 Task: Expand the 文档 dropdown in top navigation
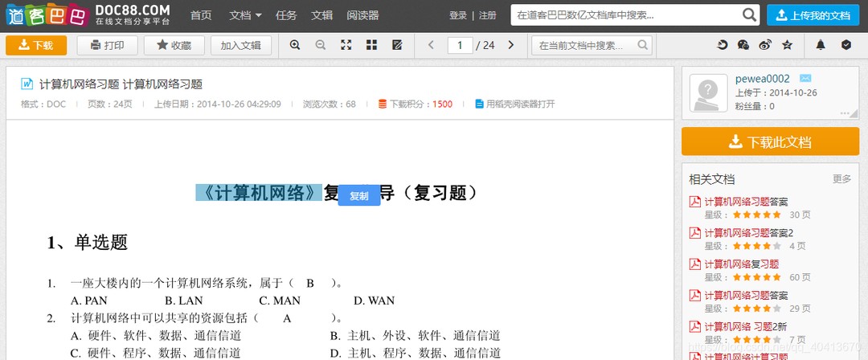pos(245,15)
